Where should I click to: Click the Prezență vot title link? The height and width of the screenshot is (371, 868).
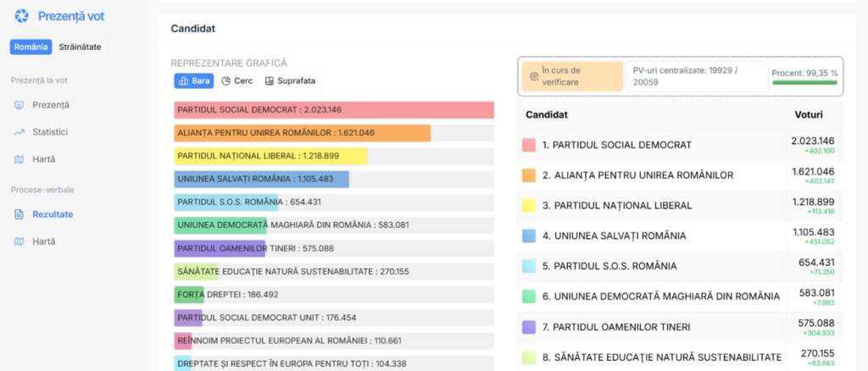[x=71, y=16]
